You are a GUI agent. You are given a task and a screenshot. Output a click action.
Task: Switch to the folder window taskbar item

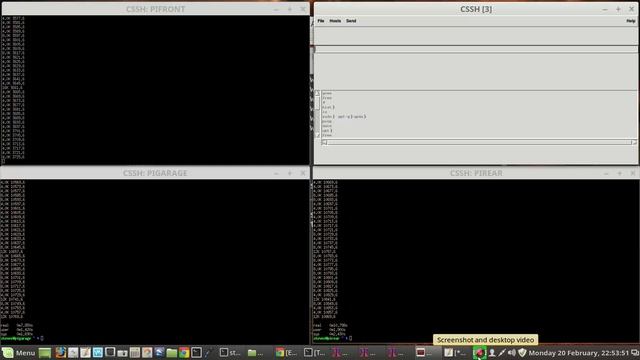(x=257, y=353)
